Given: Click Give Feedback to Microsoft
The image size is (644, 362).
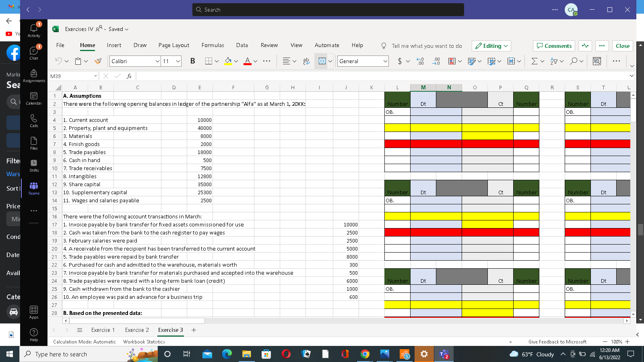Looking at the screenshot, I should [x=557, y=341].
